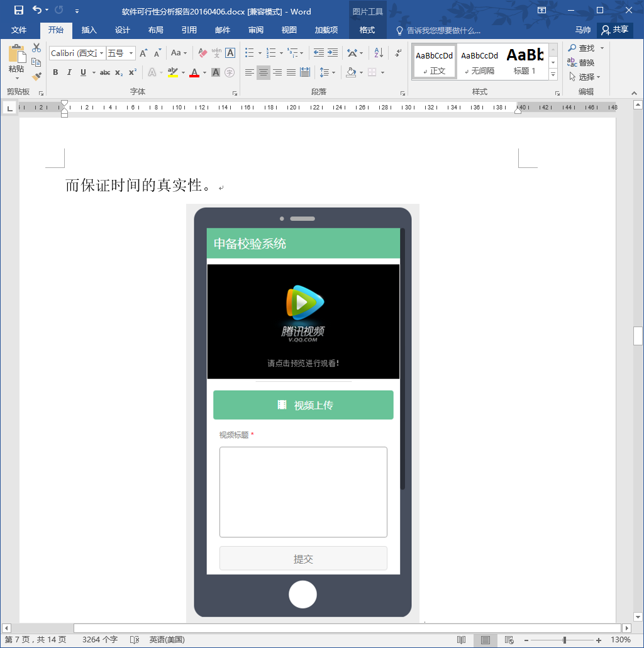Open the multilevel list dropdown
Screen dimensions: 644x648
point(301,53)
